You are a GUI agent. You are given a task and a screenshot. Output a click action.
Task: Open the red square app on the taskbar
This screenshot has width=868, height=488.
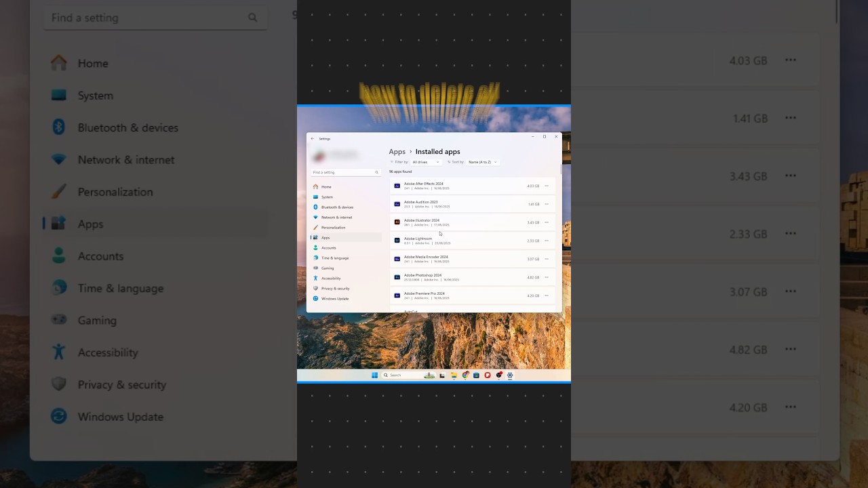tap(487, 375)
